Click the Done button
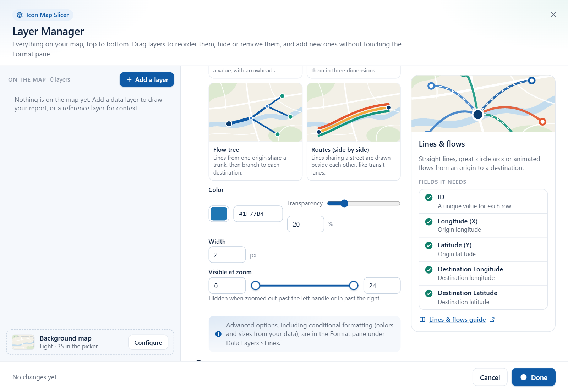 click(x=534, y=377)
